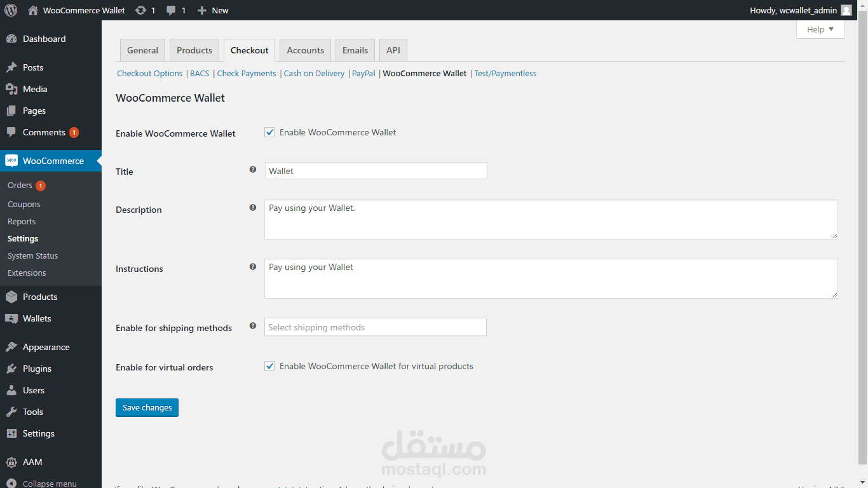Screen dimensions: 868x488
Task: Toggle Enable Wallet for virtual products checkbox
Action: (x=269, y=366)
